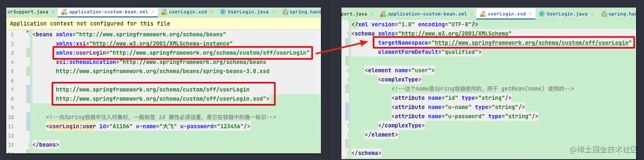Click class icon on left UserLogin.java tab
Viewport: 644px width, 160px height.
tap(223, 12)
